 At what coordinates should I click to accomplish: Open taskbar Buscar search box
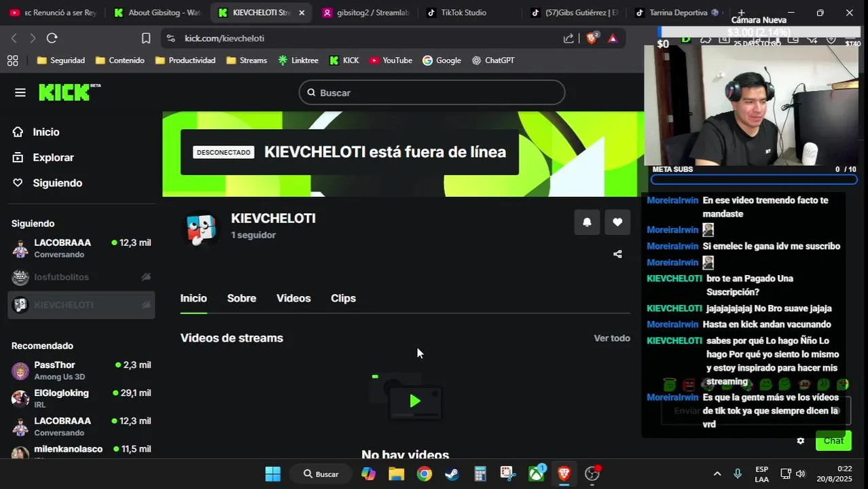point(321,473)
